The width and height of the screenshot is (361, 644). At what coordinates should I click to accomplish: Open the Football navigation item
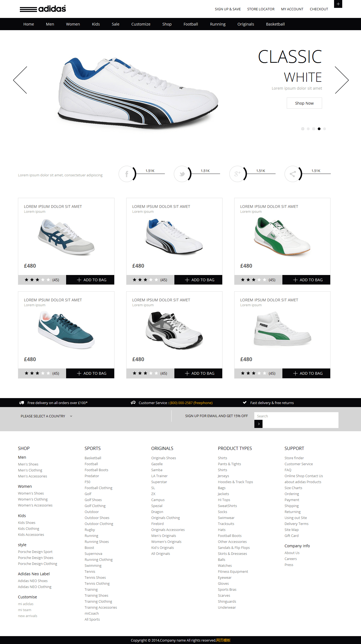[191, 24]
